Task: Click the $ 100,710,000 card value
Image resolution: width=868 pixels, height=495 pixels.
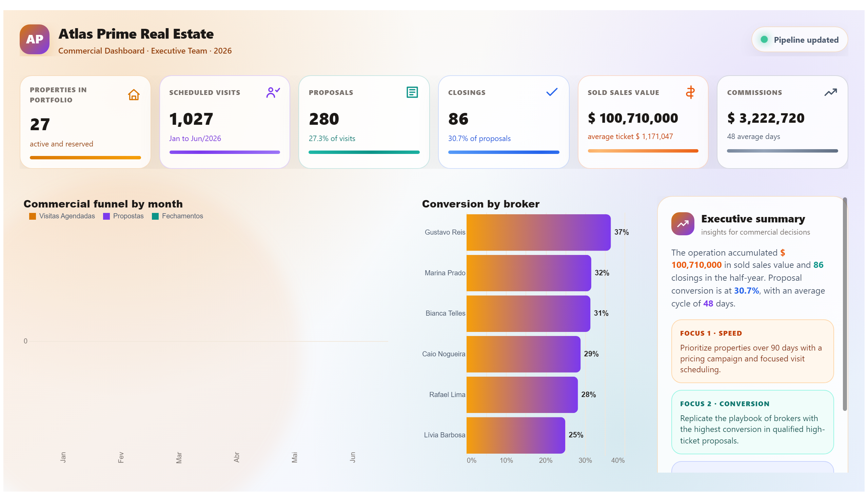Action: click(x=633, y=118)
